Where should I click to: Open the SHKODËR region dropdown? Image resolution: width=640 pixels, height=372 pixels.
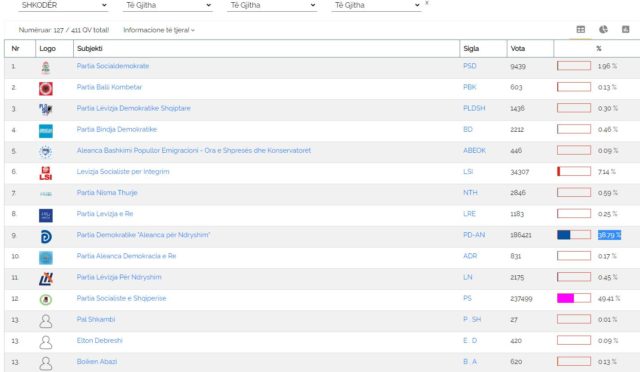[64, 5]
